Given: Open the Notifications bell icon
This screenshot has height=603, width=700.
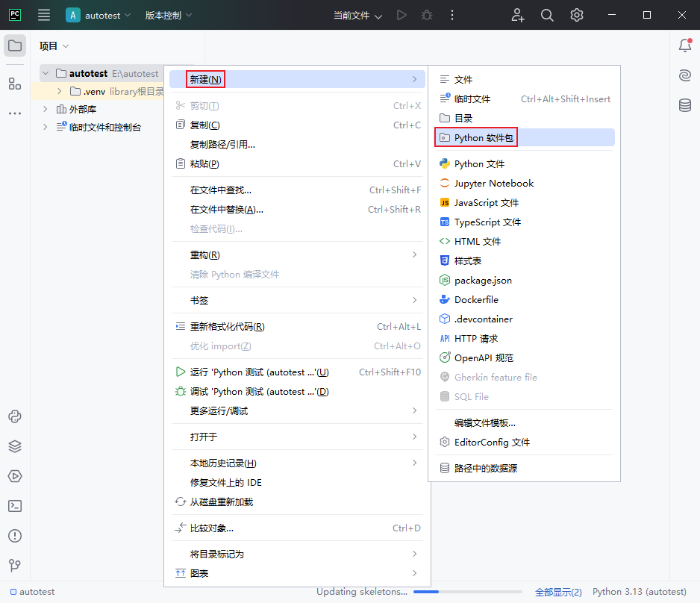Looking at the screenshot, I should click(684, 46).
